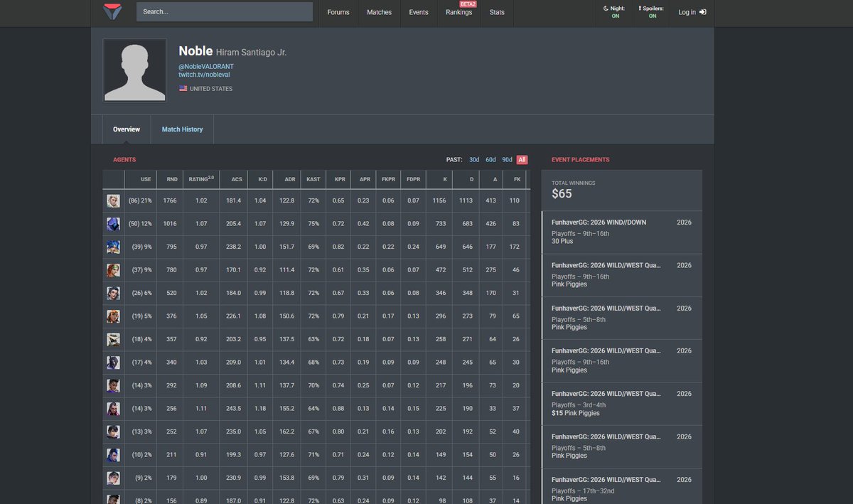The height and width of the screenshot is (504, 853).
Task: Focus the Search input field
Action: click(225, 12)
